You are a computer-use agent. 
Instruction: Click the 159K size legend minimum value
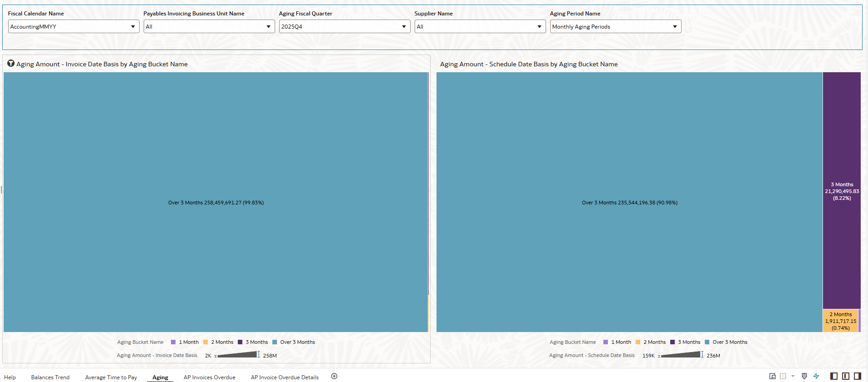[648, 356]
